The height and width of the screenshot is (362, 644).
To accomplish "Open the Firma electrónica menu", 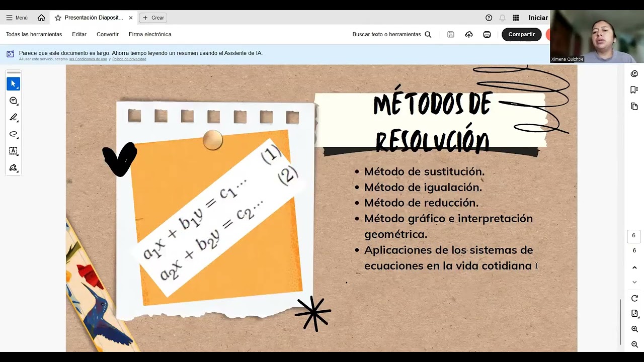I will pos(150,34).
